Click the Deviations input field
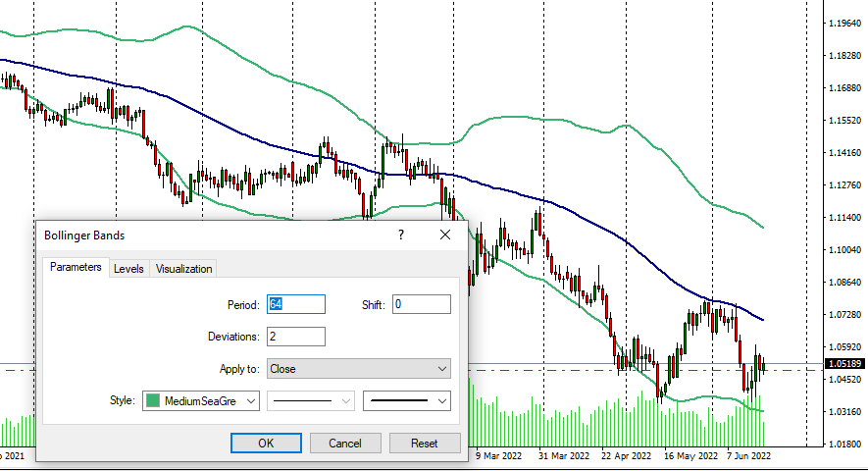 296,337
